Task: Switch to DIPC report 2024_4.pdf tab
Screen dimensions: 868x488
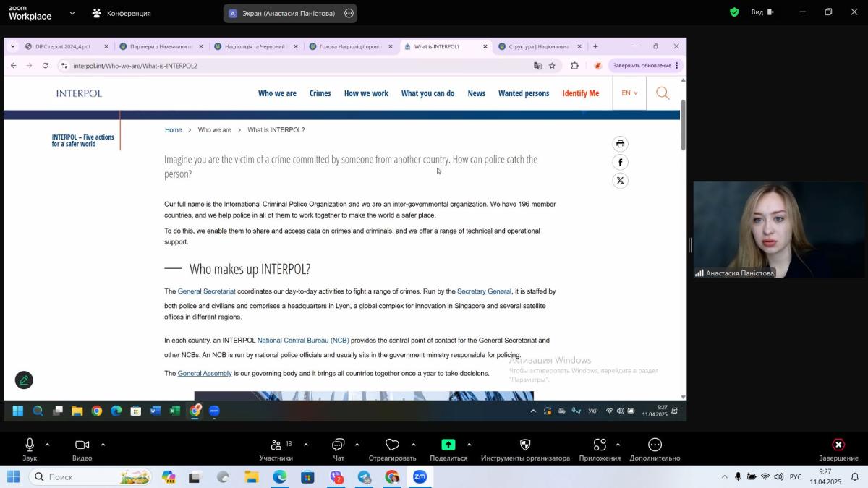Action: tap(63, 46)
